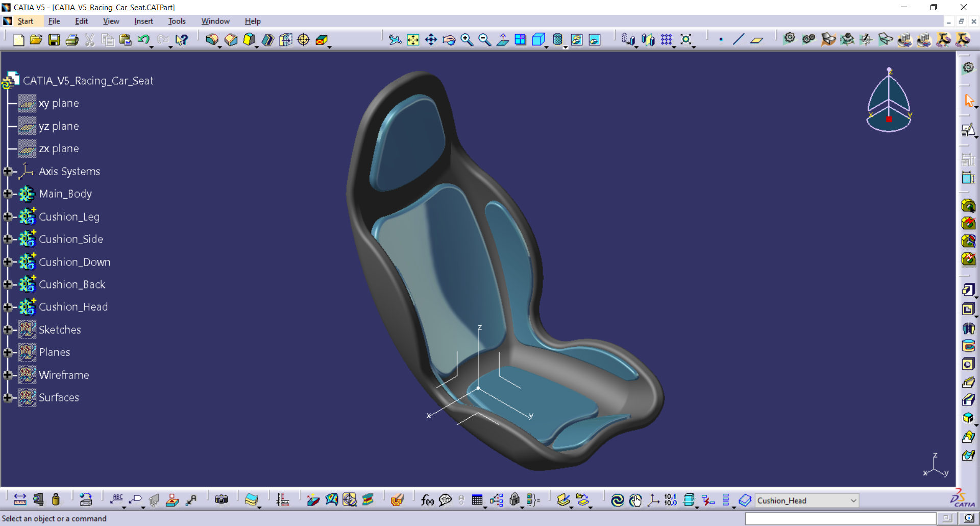Viewport: 980px width, 526px height.
Task: Click the Fit All In icon
Action: [413, 40]
